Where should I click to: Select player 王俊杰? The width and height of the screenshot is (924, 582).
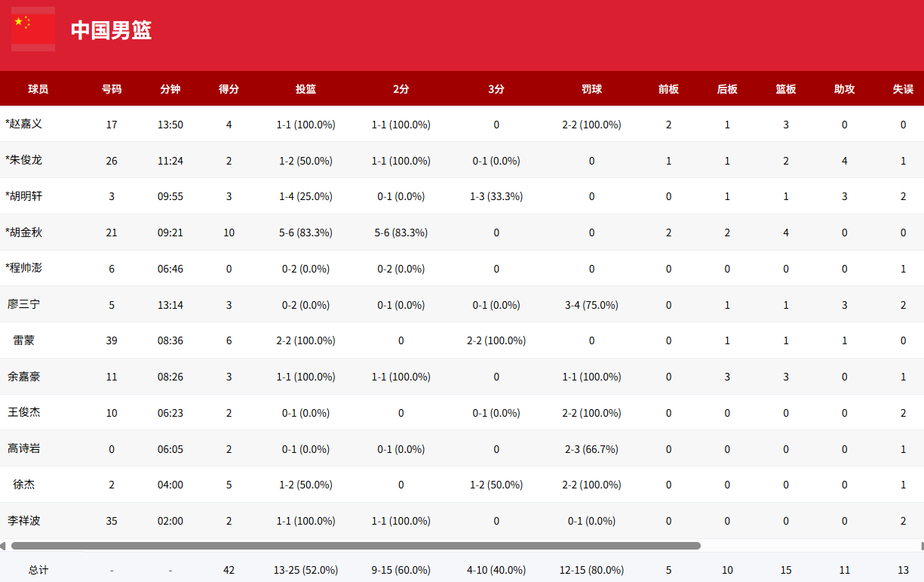23,413
